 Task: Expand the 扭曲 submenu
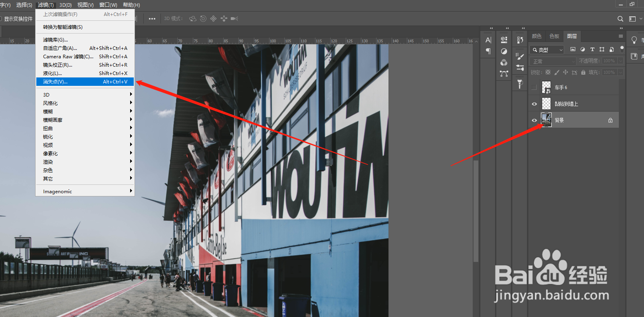85,128
